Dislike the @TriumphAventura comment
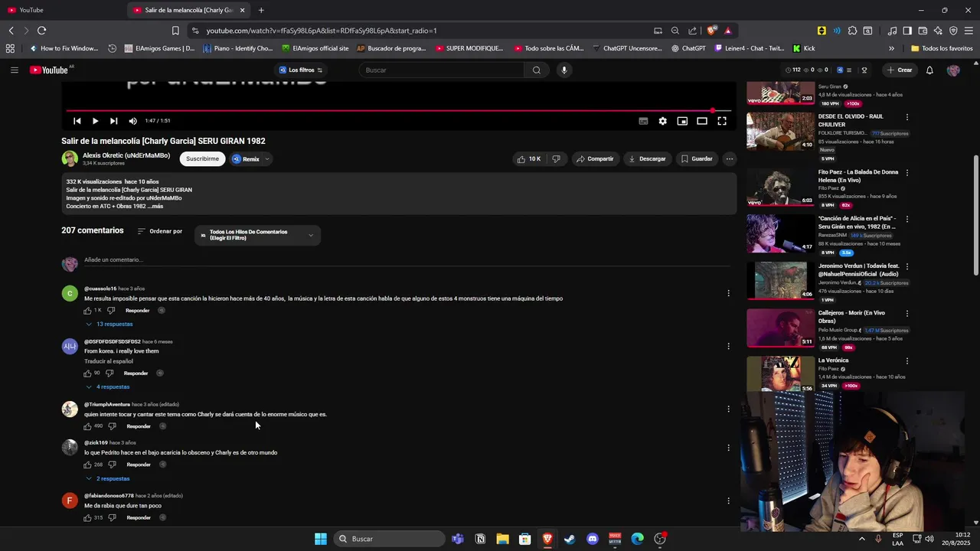This screenshot has height=551, width=980. [x=112, y=426]
